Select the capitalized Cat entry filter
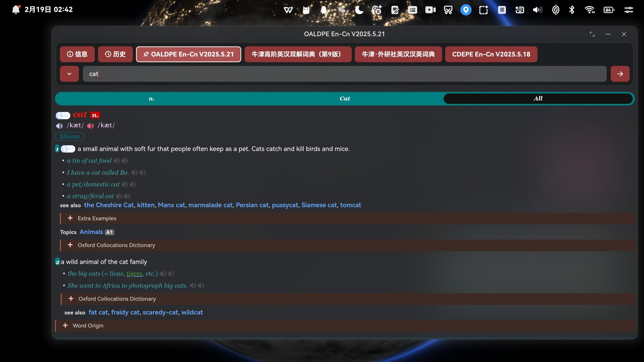This screenshot has width=644, height=362. pos(344,98)
